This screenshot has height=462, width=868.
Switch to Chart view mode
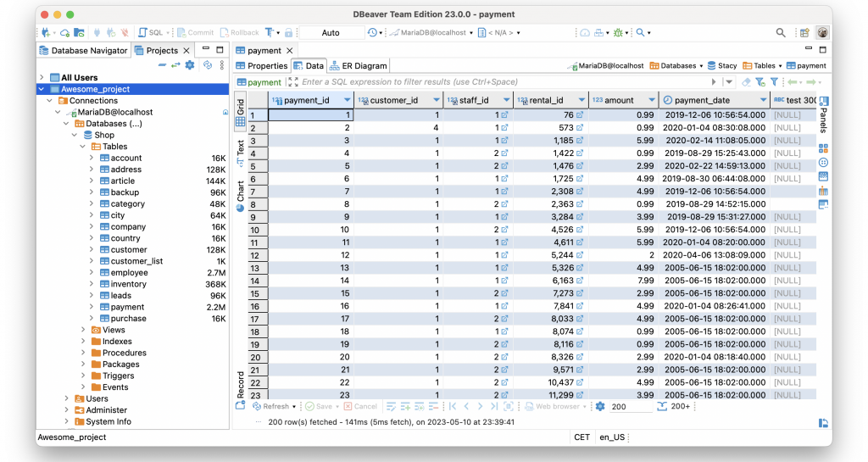coord(240,197)
